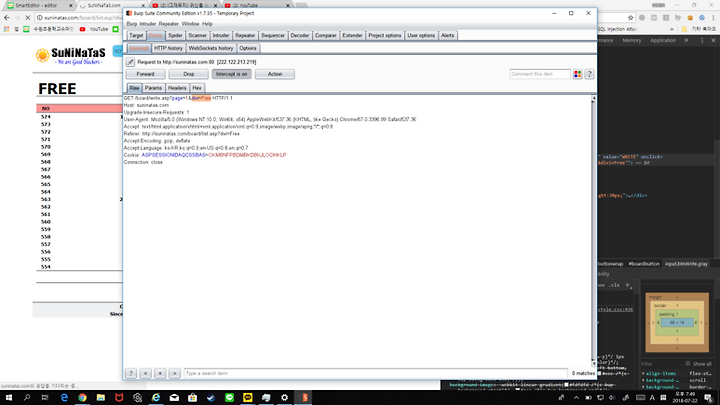Viewport: 720px width, 405px height.
Task: Open the Intruder menu in menu bar
Action: [148, 24]
